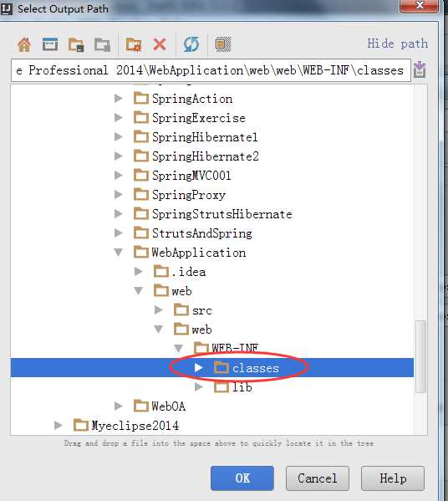Expand the SpringProxy folder arrow

tap(119, 194)
